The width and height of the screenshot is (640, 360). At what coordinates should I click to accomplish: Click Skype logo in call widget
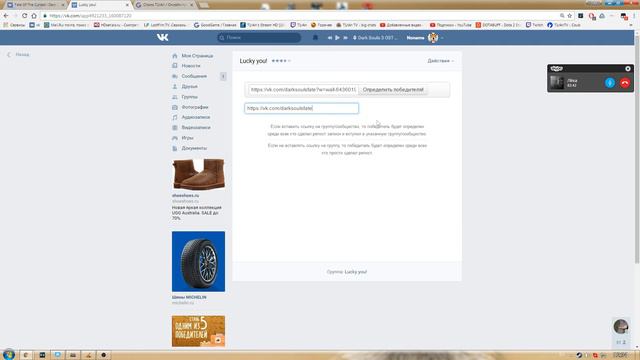click(556, 69)
